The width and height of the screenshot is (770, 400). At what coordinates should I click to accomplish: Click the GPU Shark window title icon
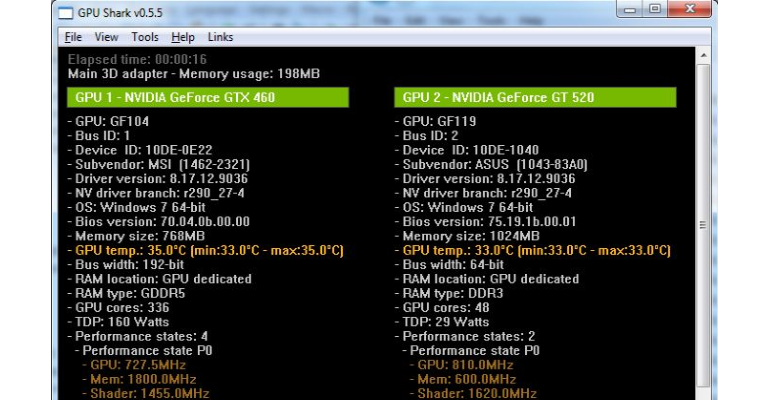pyautogui.click(x=66, y=13)
